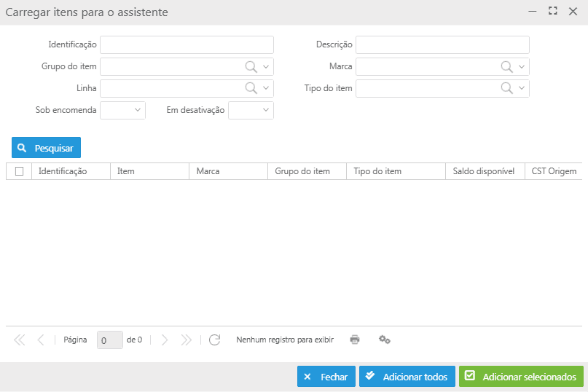Refresh the grid with the reload icon
The width and height of the screenshot is (588, 392).
[214, 340]
